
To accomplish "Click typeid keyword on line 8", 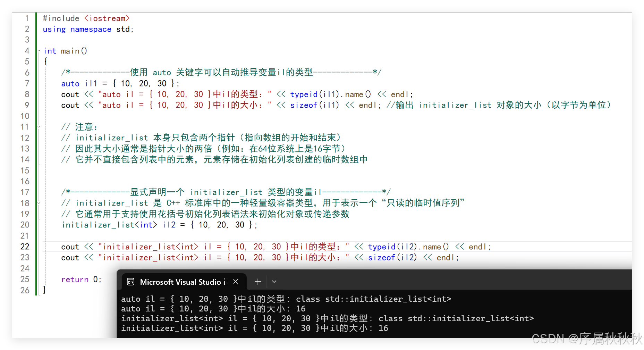I will (304, 94).
